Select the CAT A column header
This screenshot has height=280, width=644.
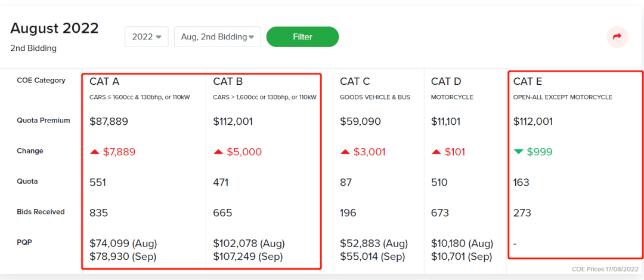pos(104,82)
